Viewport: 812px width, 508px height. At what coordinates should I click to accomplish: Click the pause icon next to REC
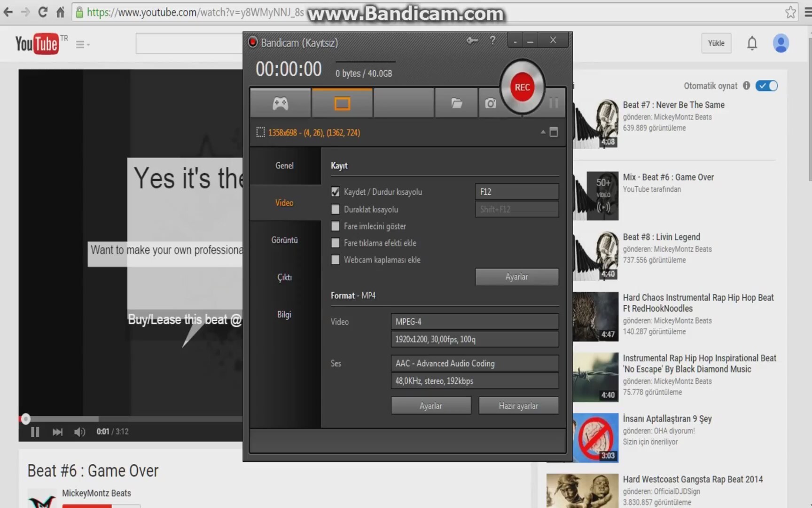pyautogui.click(x=554, y=103)
